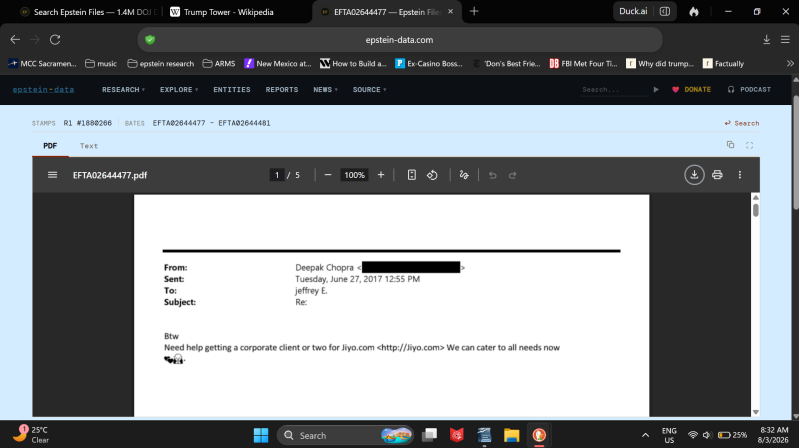Click the DONATE link

click(x=691, y=90)
